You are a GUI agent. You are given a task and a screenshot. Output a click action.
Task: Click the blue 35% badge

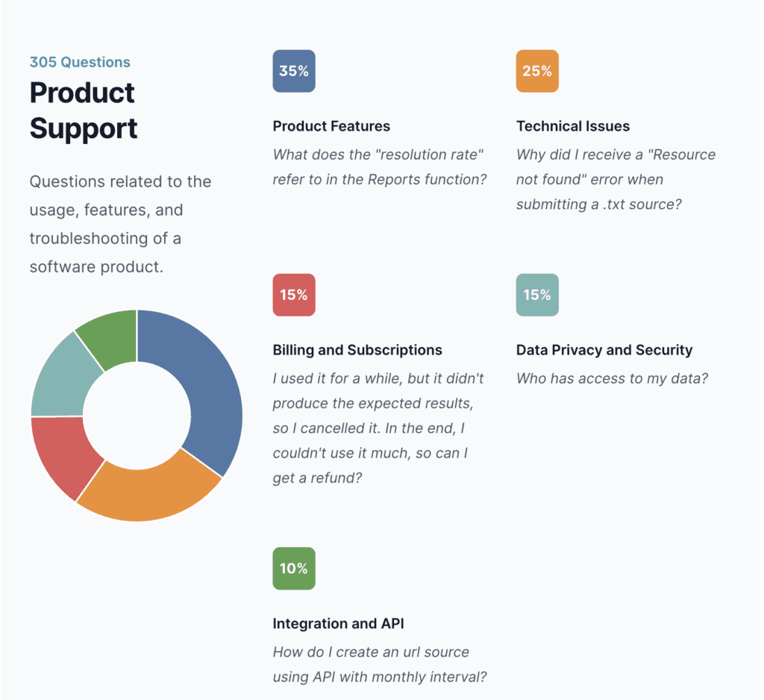pyautogui.click(x=294, y=71)
